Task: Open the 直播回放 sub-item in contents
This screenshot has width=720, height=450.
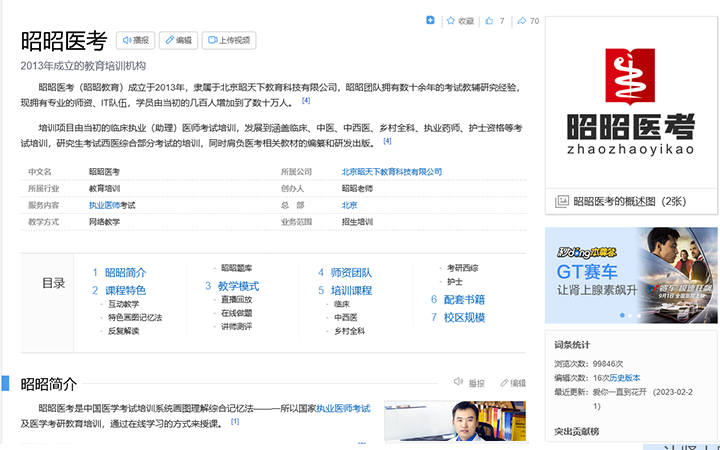Action: tap(236, 299)
